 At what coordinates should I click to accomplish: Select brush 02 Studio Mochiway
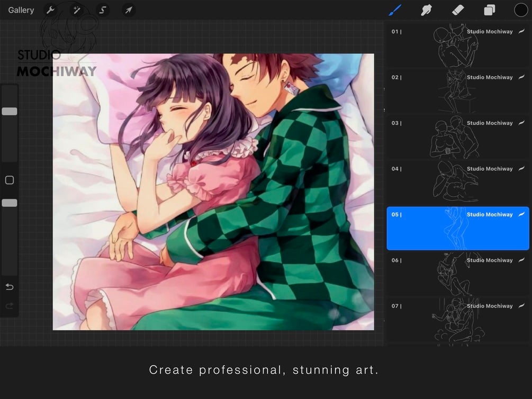pyautogui.click(x=458, y=91)
